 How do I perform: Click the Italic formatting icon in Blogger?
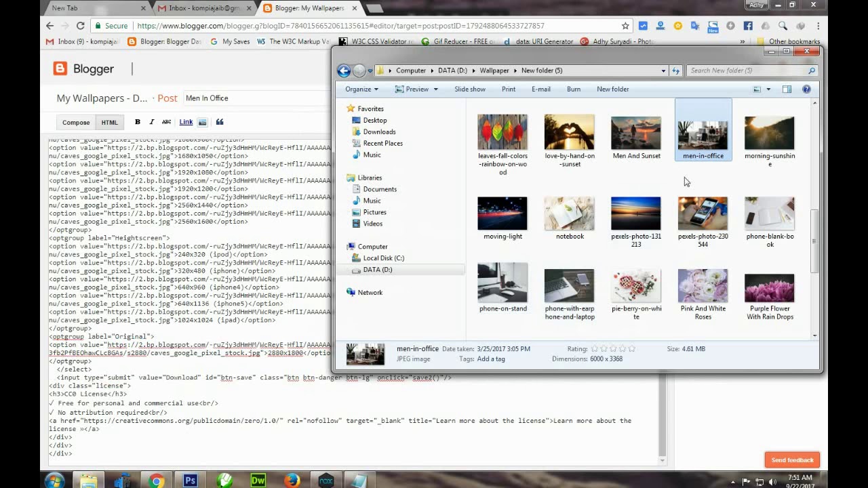pyautogui.click(x=151, y=122)
